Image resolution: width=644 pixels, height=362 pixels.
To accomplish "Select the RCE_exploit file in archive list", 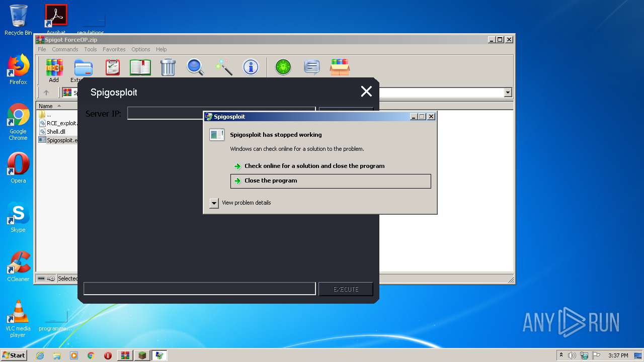I will (x=58, y=123).
